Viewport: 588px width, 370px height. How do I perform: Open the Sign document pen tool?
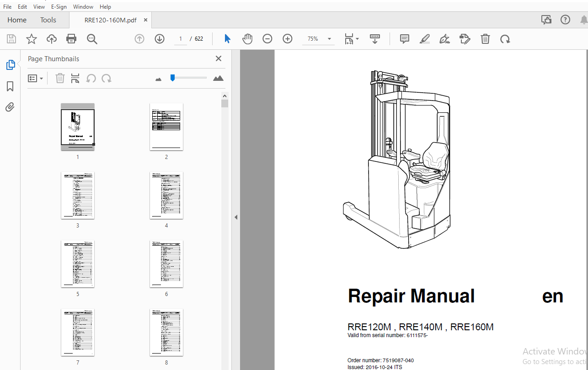coord(444,39)
